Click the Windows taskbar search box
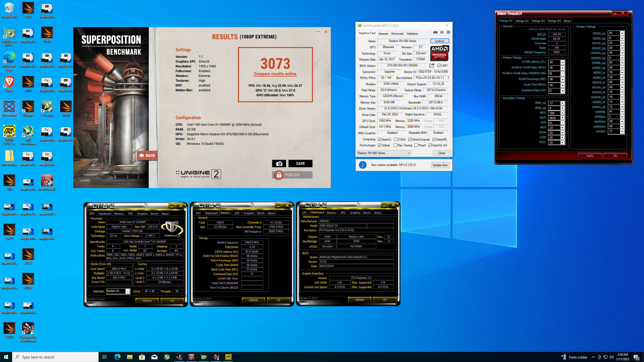Image resolution: width=644 pixels, height=362 pixels. tap(55, 357)
